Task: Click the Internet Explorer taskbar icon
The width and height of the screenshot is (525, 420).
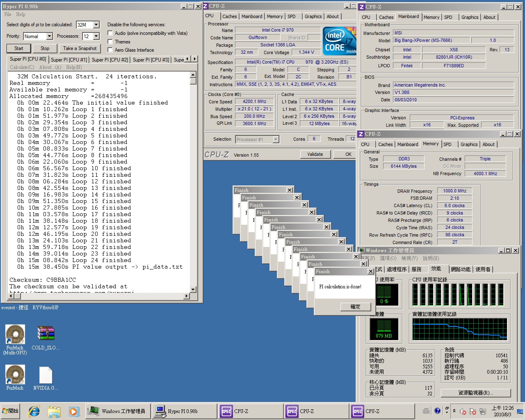Action: pyautogui.click(x=34, y=411)
